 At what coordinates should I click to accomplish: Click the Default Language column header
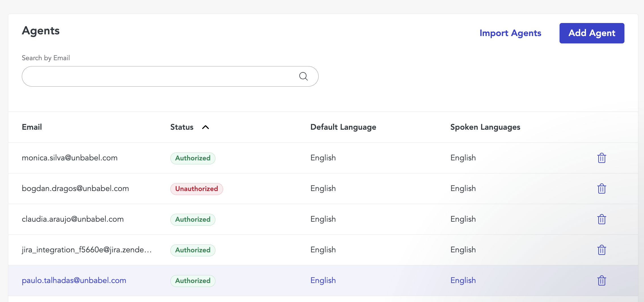343,127
